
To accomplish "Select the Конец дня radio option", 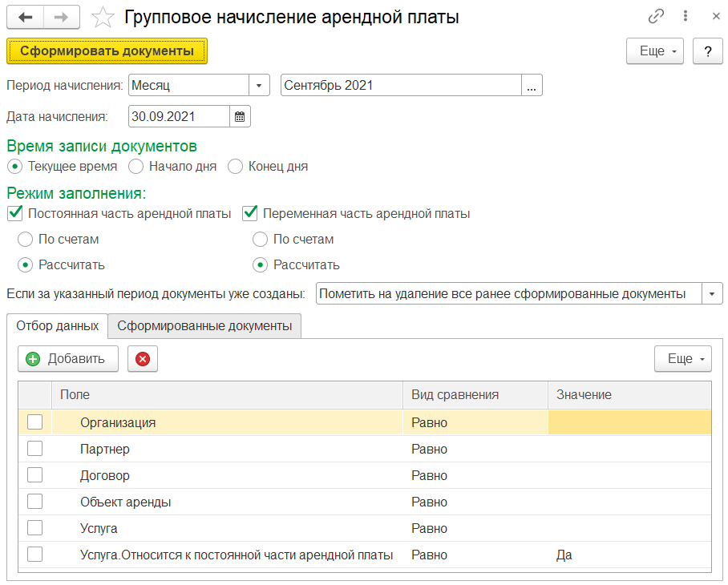I will pos(235,167).
